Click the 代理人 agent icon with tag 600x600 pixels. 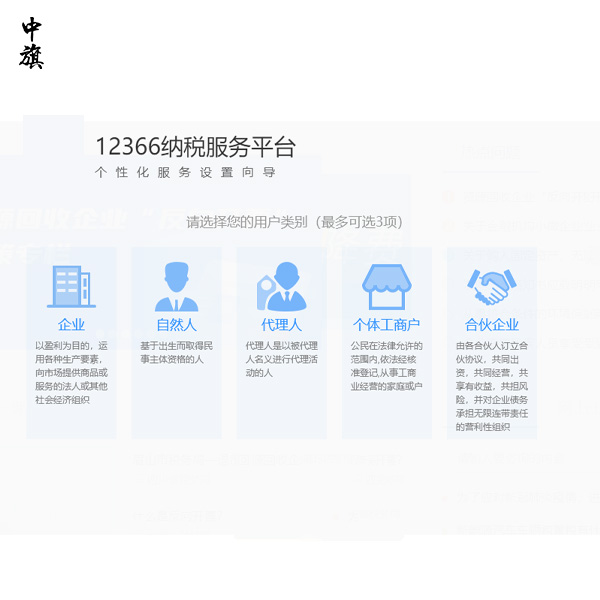tap(281, 287)
